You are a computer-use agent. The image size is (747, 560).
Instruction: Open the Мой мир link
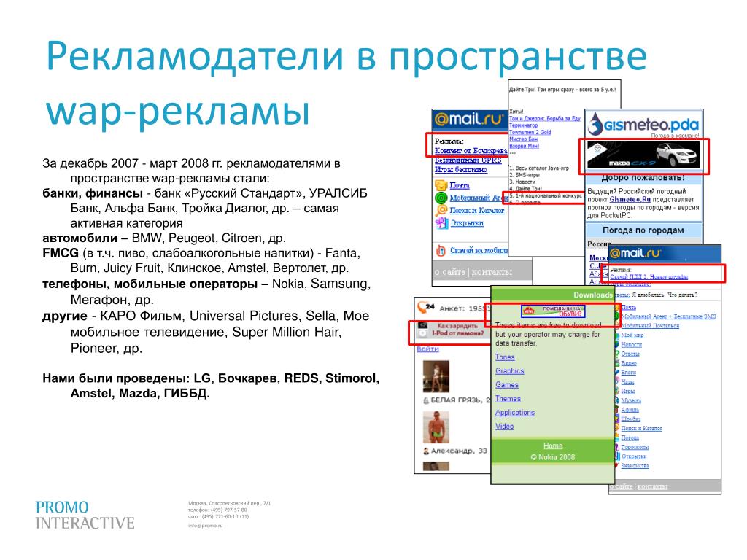click(632, 335)
